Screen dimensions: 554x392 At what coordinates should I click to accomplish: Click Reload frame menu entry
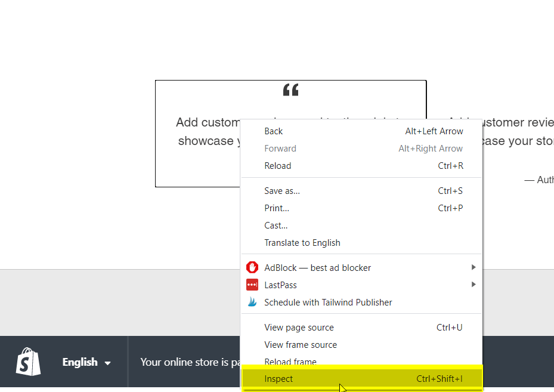coord(290,362)
